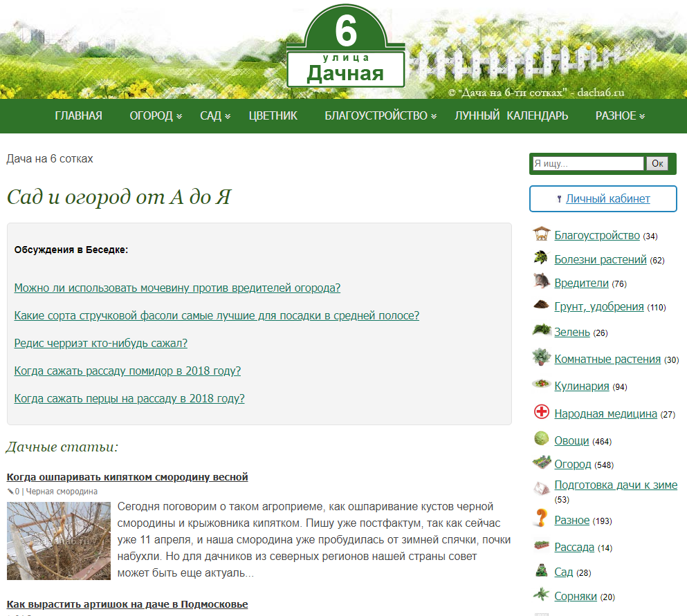Expand the Сад dropdown menu
Image resolution: width=687 pixels, height=616 pixels.
coord(215,116)
